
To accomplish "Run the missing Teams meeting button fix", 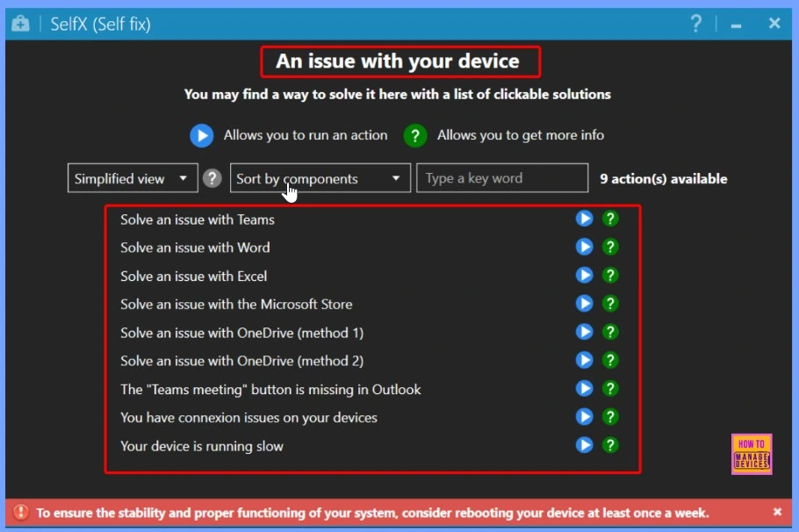I will pyautogui.click(x=584, y=388).
